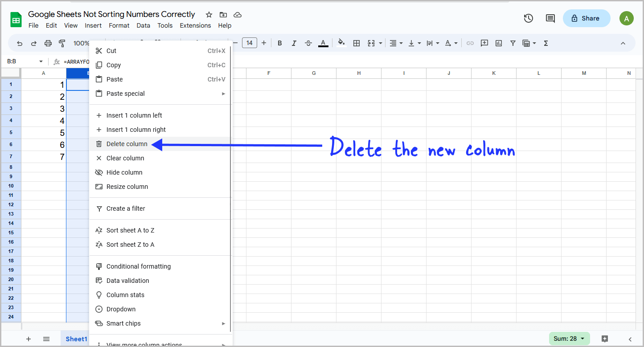This screenshot has width=644, height=347.
Task: Open text rotation dropdown
Action: click(x=451, y=43)
